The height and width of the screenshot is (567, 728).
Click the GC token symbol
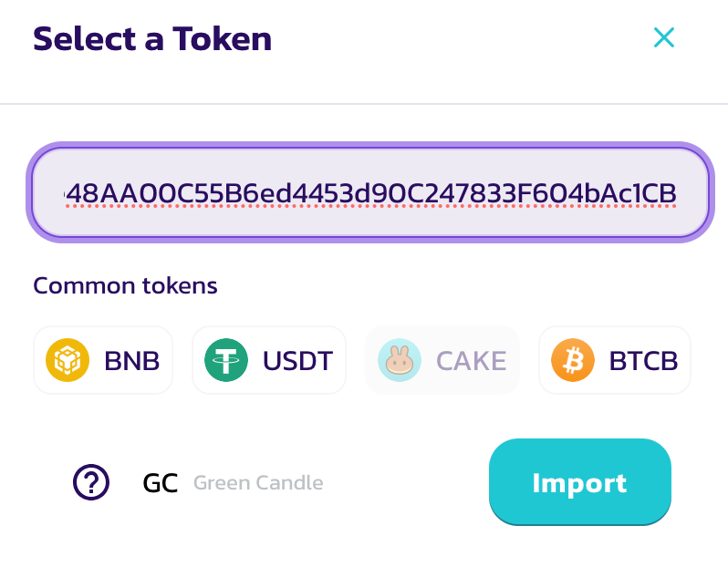pos(161,482)
